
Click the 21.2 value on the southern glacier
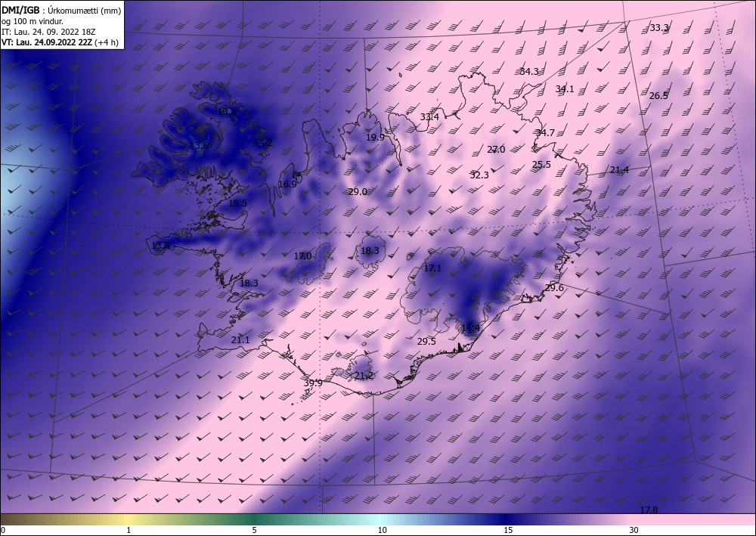coord(364,376)
